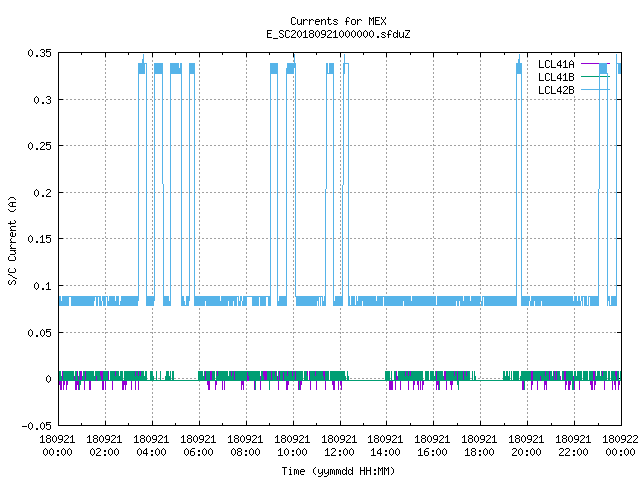Click the LCL41B legend label
Image resolution: width=640 pixels, height=480 pixels.
556,77
